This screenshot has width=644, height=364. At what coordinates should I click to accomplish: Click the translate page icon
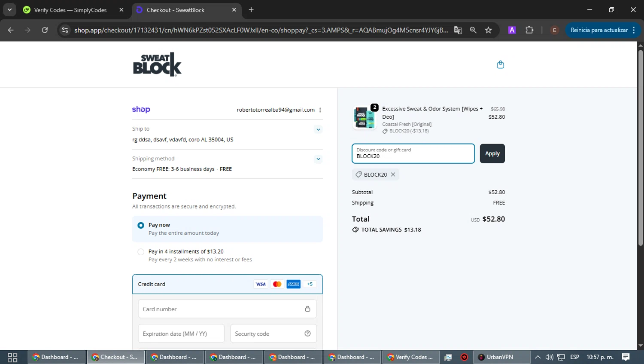458,30
